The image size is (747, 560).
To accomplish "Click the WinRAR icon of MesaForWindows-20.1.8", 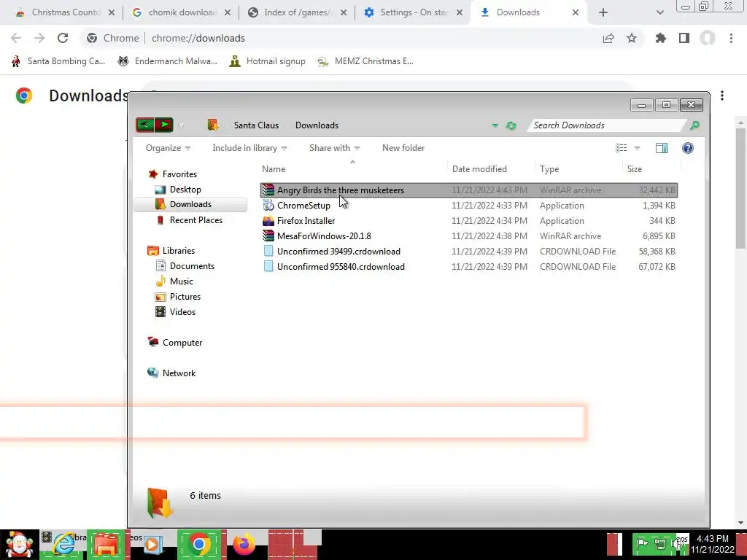I will point(268,236).
